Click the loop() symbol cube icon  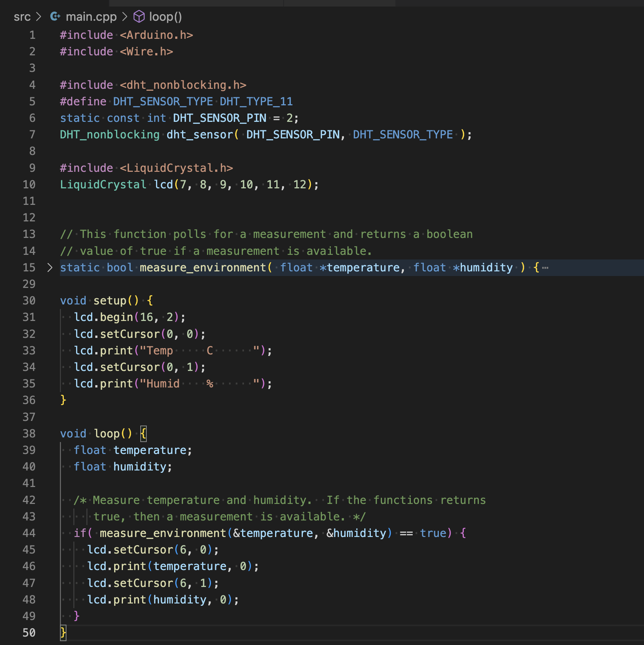click(139, 17)
